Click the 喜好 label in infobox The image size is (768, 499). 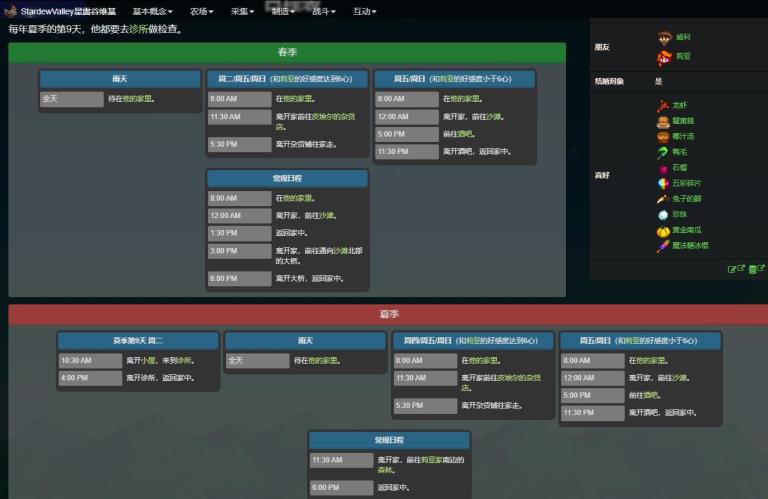pos(602,175)
